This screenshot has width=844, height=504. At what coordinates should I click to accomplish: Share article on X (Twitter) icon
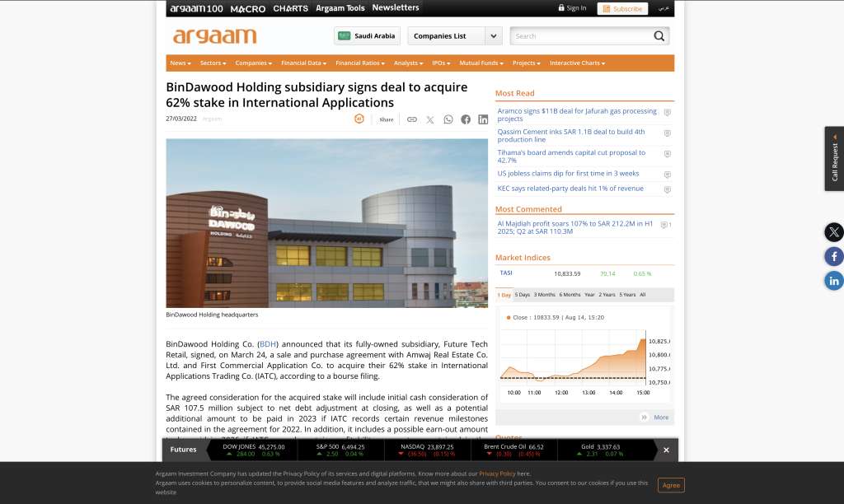point(430,119)
